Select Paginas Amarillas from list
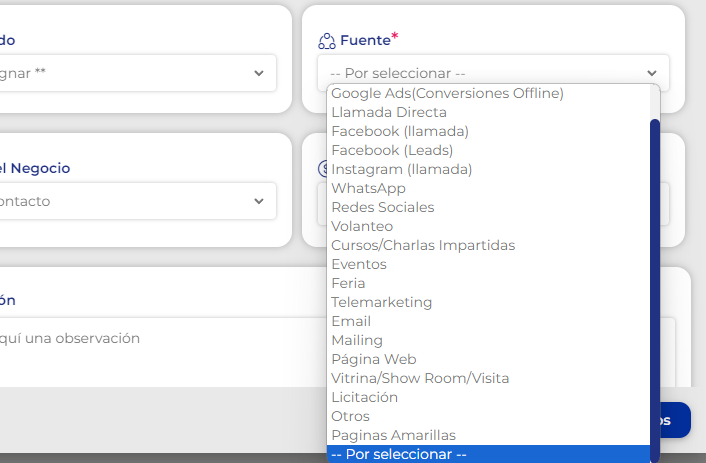 (393, 435)
